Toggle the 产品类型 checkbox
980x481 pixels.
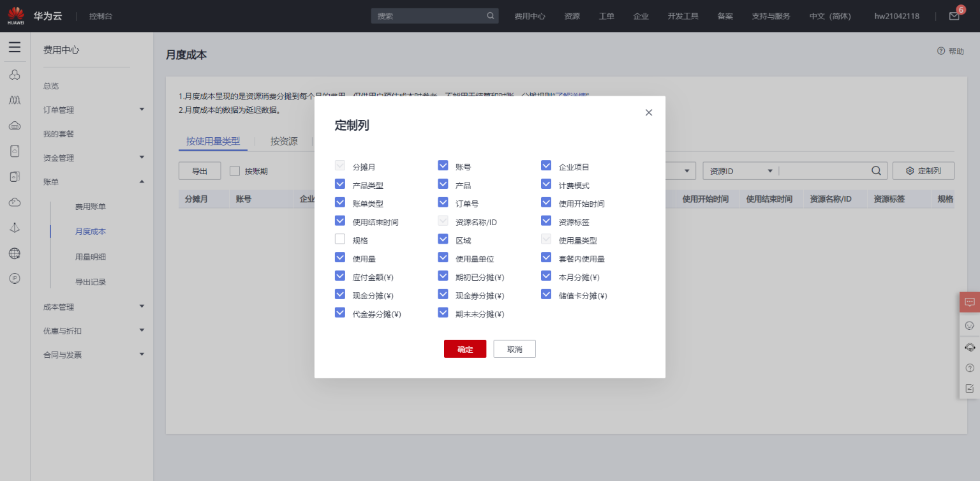pos(340,184)
